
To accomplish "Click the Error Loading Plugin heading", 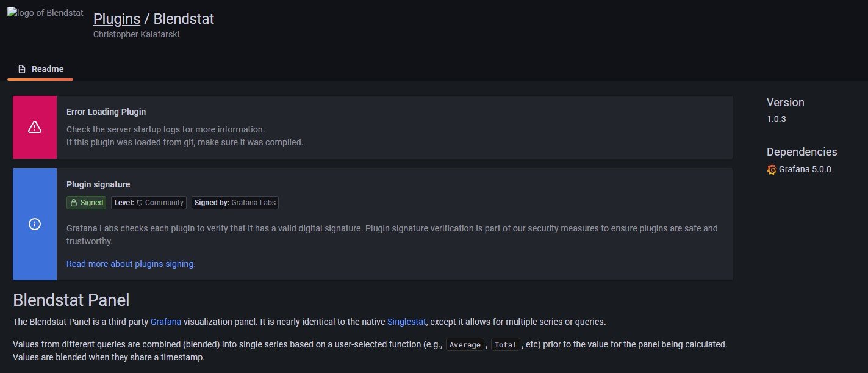I will coord(106,112).
